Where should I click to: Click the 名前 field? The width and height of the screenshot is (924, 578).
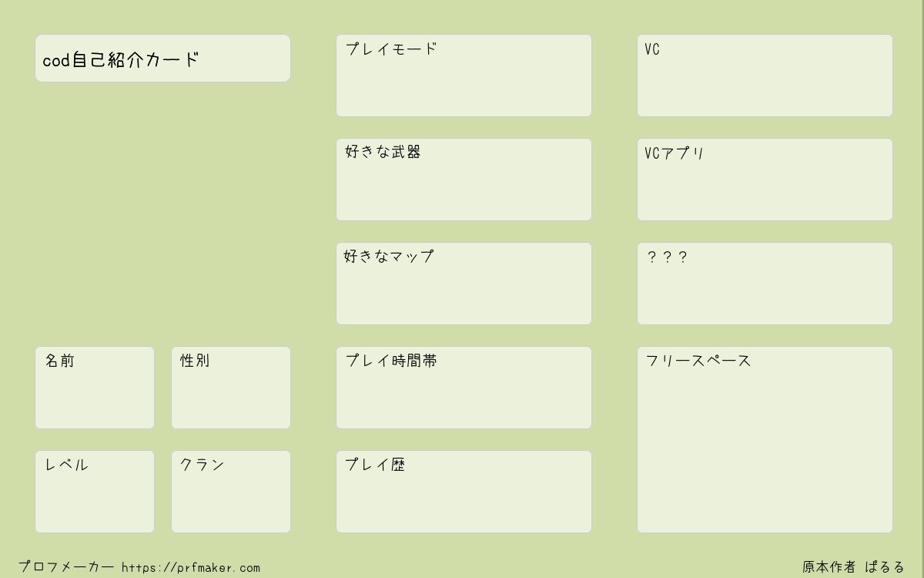[x=95, y=388]
